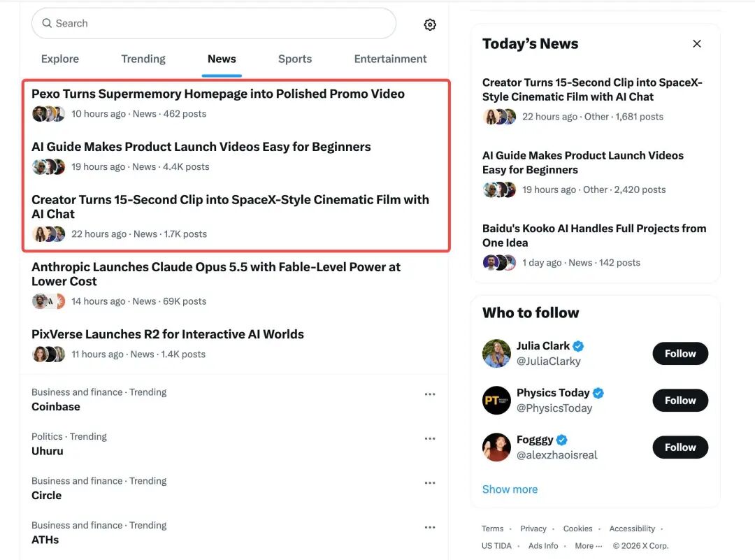755x560 pixels.
Task: Open the Coinbase trending topic
Action: coord(56,407)
